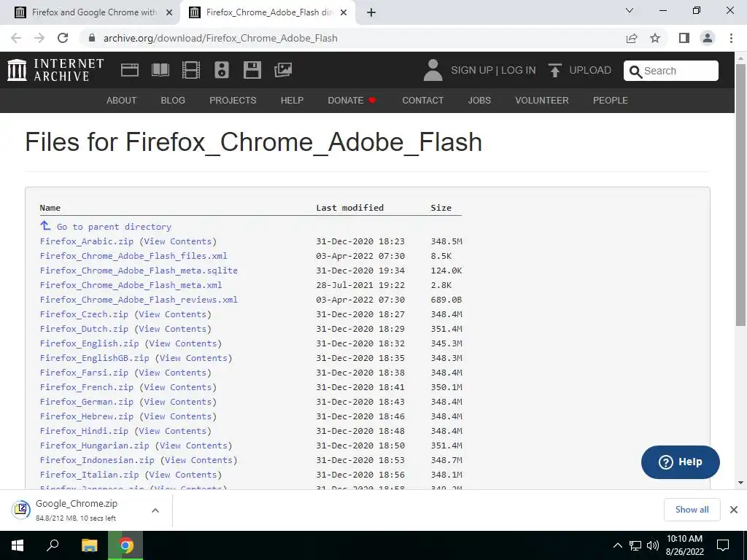Click the Google_Chrome.zip download file icon
The image size is (747, 560).
coord(21,510)
